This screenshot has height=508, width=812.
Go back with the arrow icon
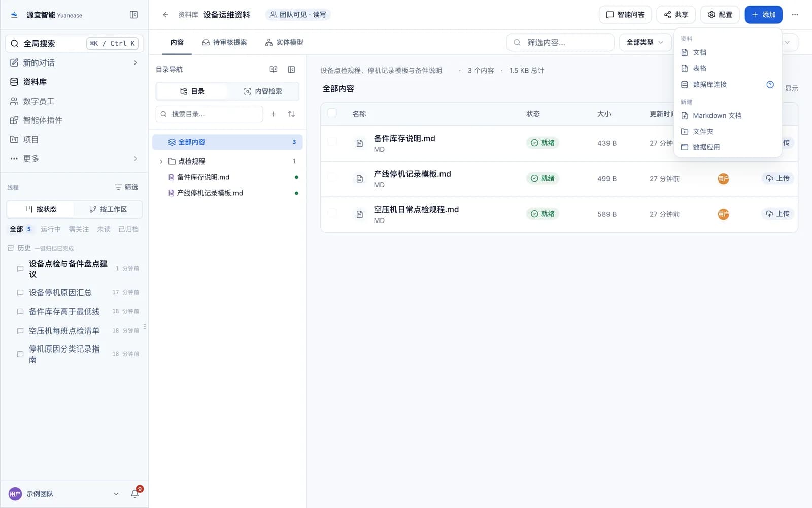[x=165, y=15]
